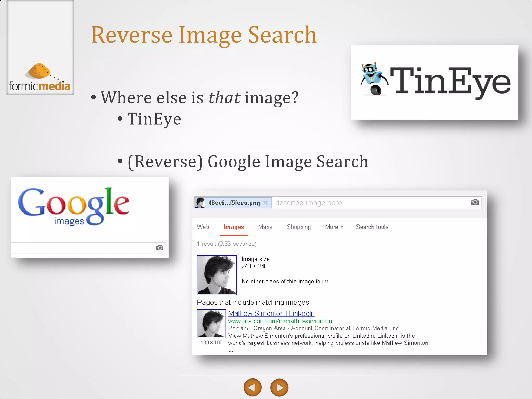
Task: Go to the next slide arrow button
Action: [279, 387]
